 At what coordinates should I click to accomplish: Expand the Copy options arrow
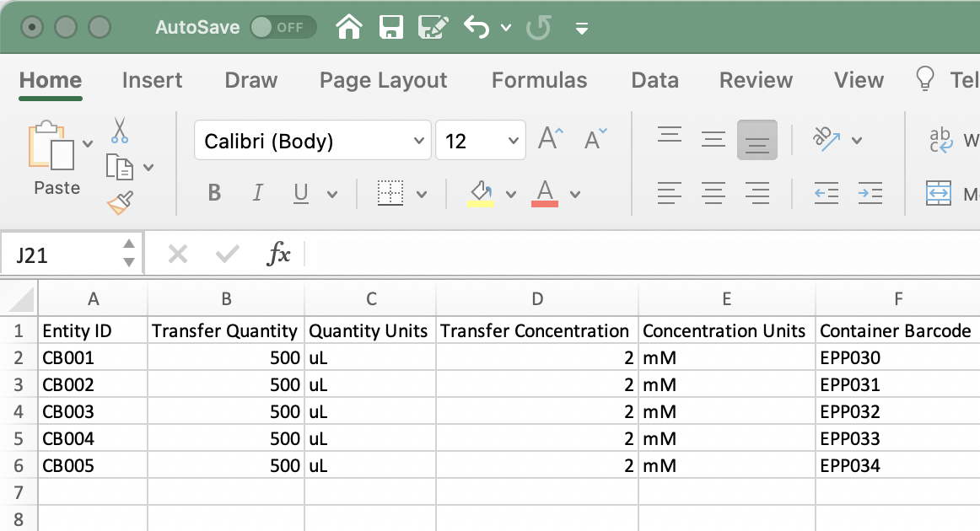point(148,168)
